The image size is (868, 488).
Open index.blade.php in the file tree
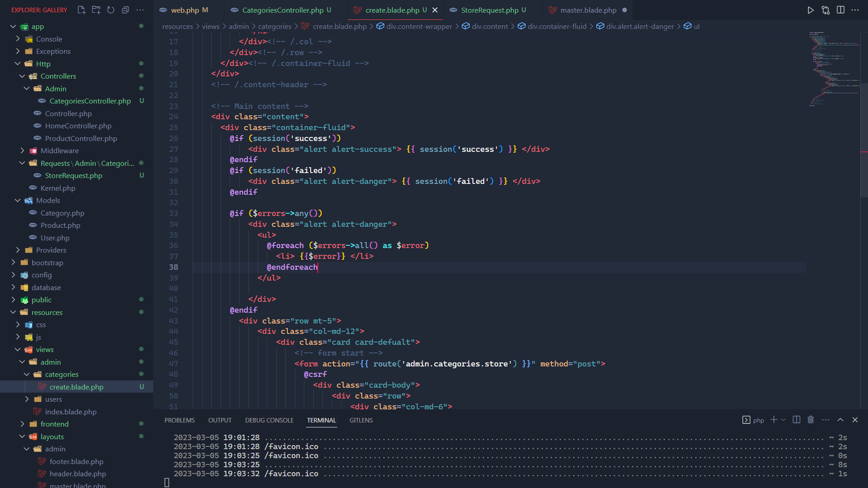71,412
